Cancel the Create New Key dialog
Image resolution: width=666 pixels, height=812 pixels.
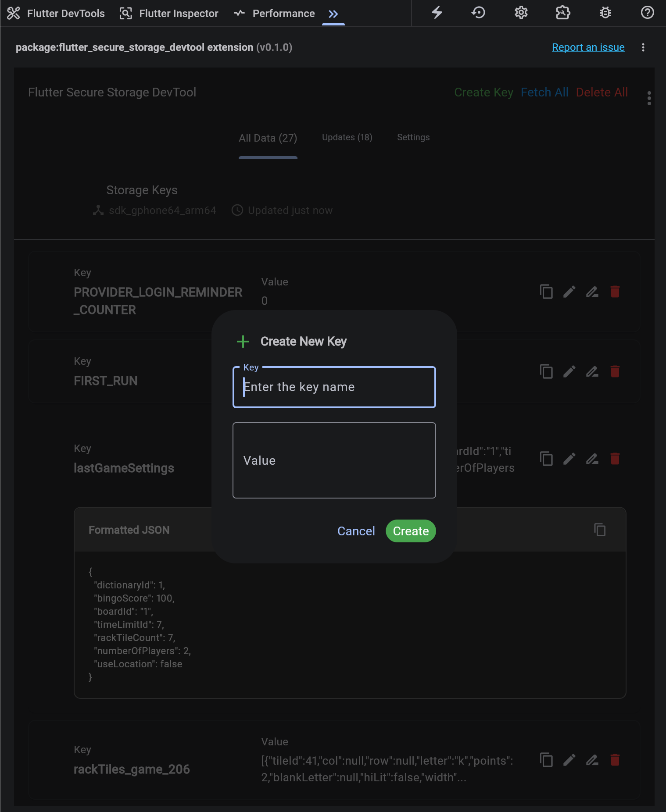tap(356, 531)
